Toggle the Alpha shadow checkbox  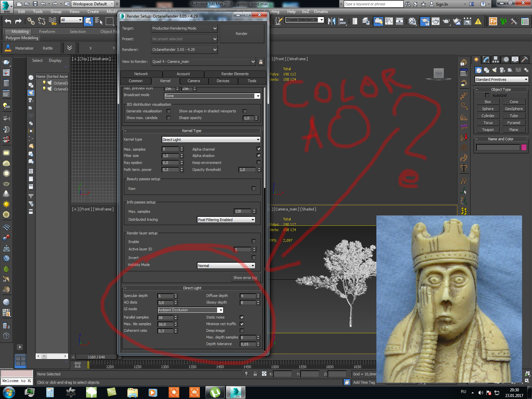tap(259, 155)
